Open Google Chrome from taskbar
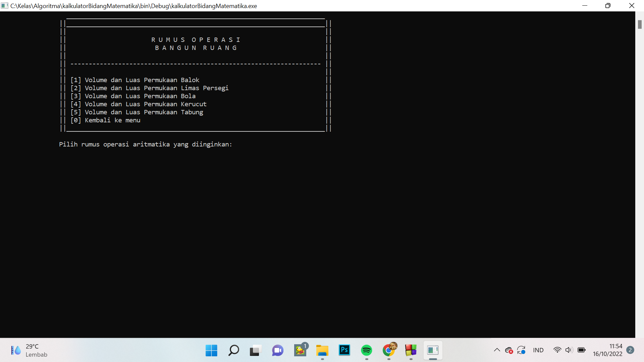This screenshot has width=644, height=362. pyautogui.click(x=388, y=351)
